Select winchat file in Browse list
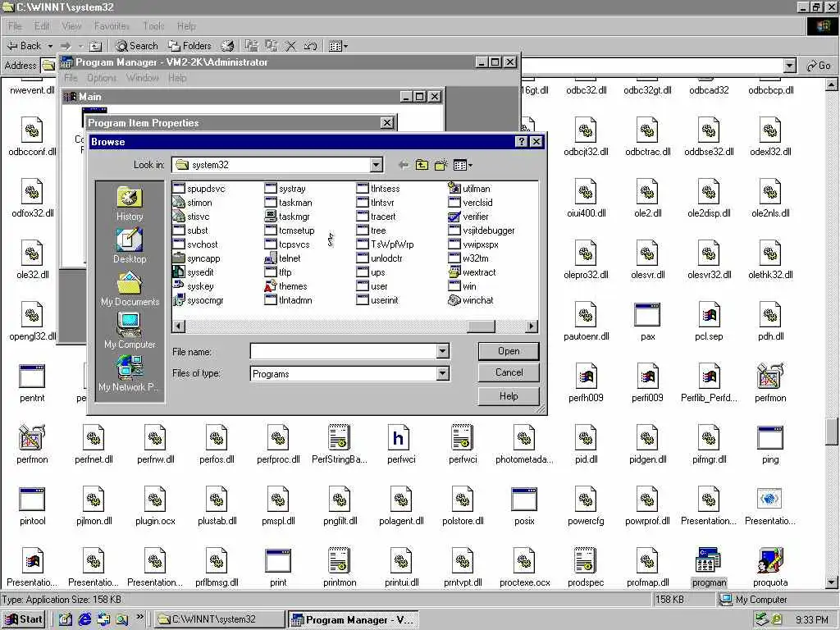The height and width of the screenshot is (630, 840). pyautogui.click(x=470, y=300)
